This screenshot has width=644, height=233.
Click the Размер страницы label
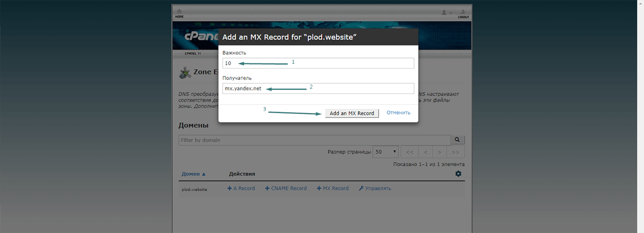tap(350, 152)
